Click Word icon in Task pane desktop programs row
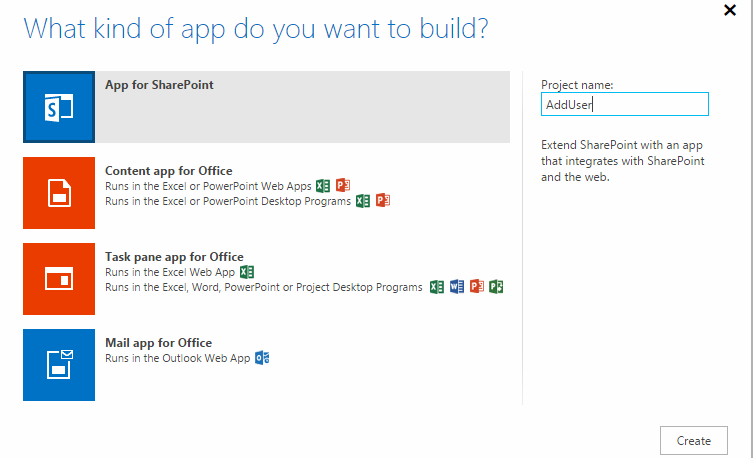This screenshot has height=458, width=753. 457,287
